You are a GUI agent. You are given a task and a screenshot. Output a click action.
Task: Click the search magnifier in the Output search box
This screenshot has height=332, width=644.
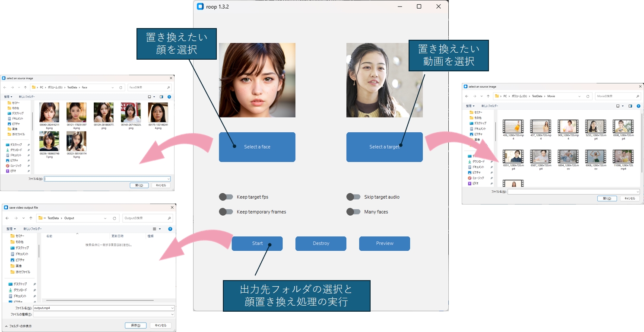click(x=169, y=217)
